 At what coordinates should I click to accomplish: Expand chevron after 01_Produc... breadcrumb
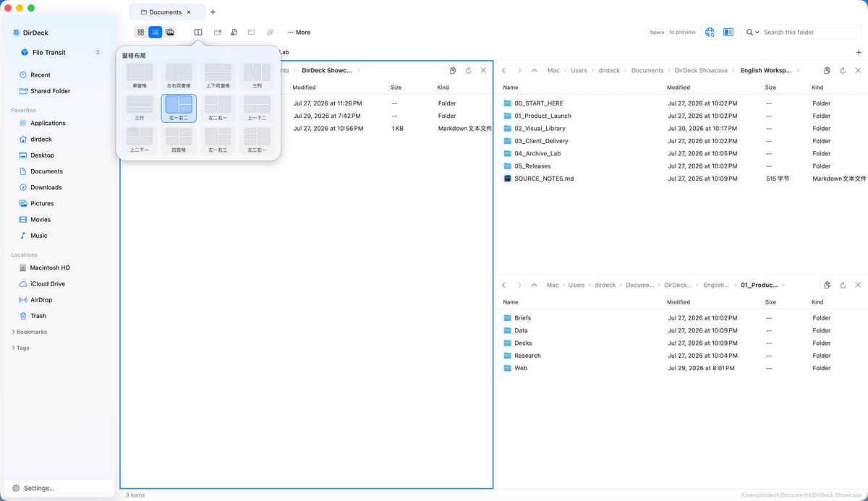783,285
